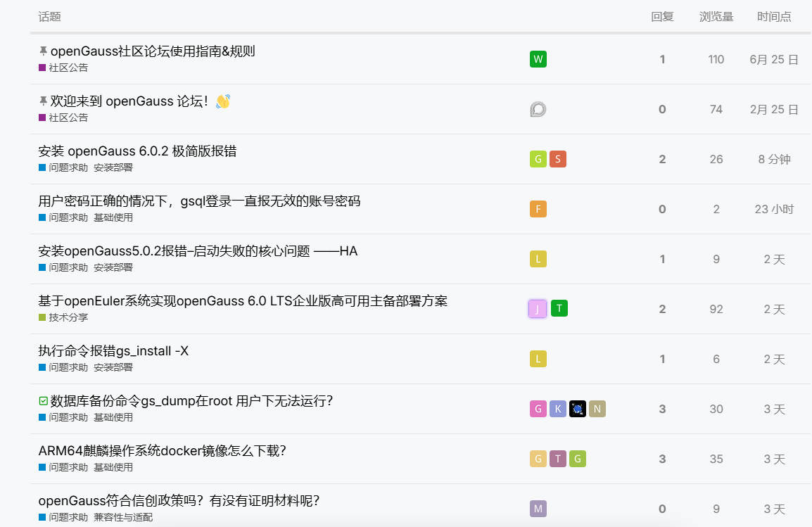Click the solved checkmark icon on gs_dump topic
This screenshot has height=527, width=812.
coord(44,401)
